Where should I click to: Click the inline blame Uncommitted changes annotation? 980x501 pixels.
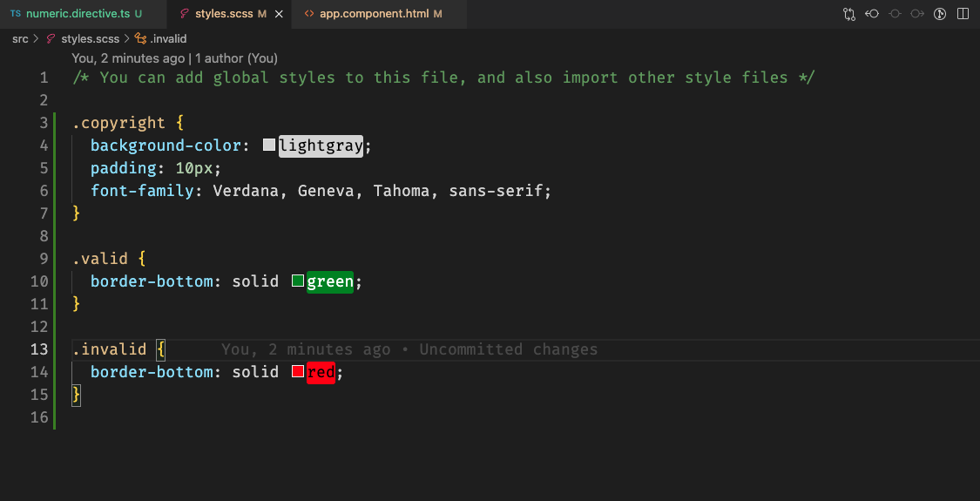point(409,349)
